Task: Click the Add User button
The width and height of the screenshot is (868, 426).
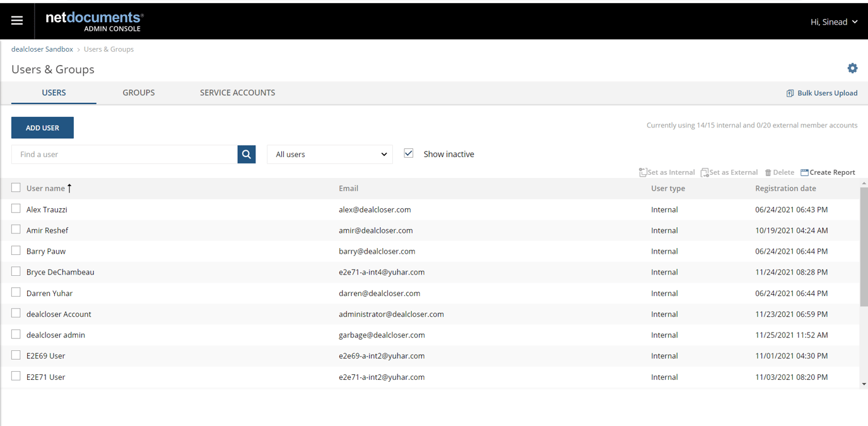Action: point(42,127)
